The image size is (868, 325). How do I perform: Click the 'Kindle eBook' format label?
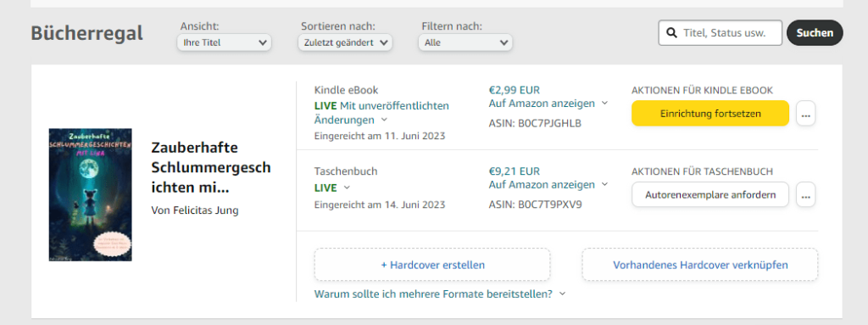[347, 90]
